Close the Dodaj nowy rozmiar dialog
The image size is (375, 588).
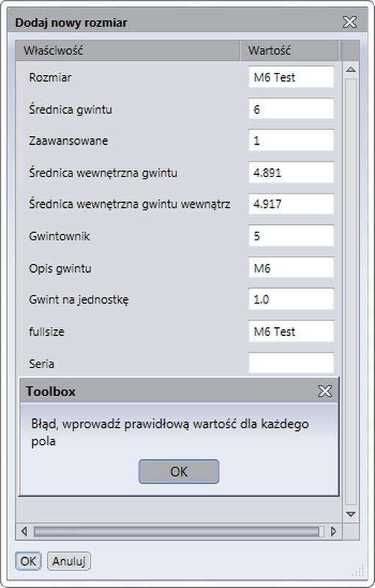click(349, 22)
